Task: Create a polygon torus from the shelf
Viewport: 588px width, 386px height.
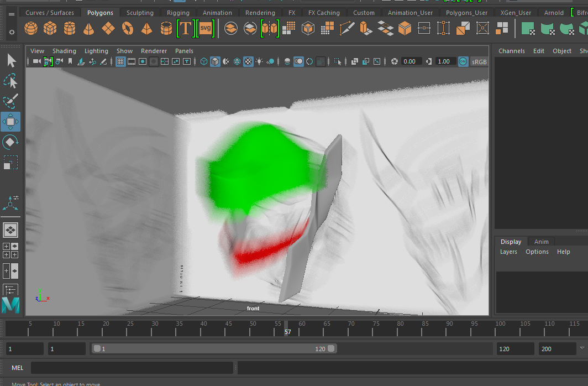Action: (127, 28)
